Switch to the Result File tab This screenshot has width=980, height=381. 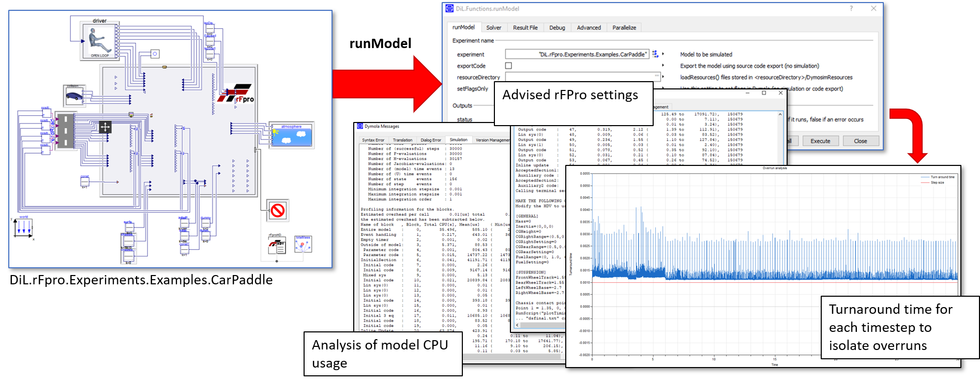coord(525,27)
